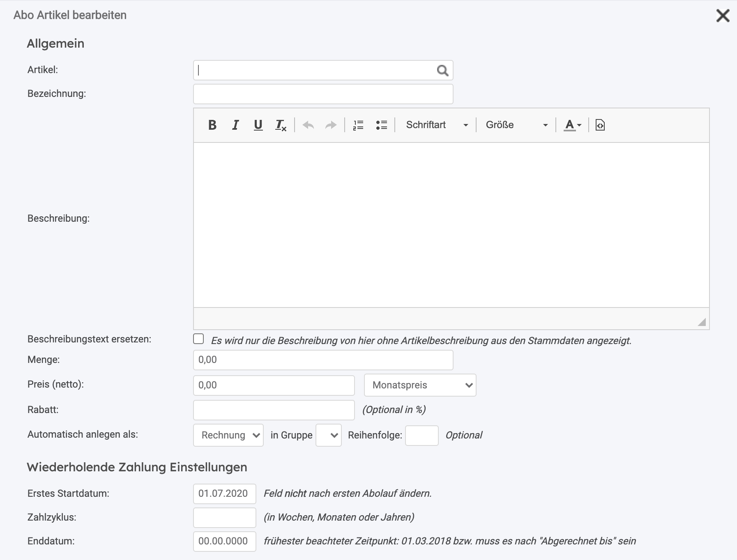The image size is (737, 560).
Task: Enable Beschreibungstext ersetzen checkbox
Action: pyautogui.click(x=198, y=339)
